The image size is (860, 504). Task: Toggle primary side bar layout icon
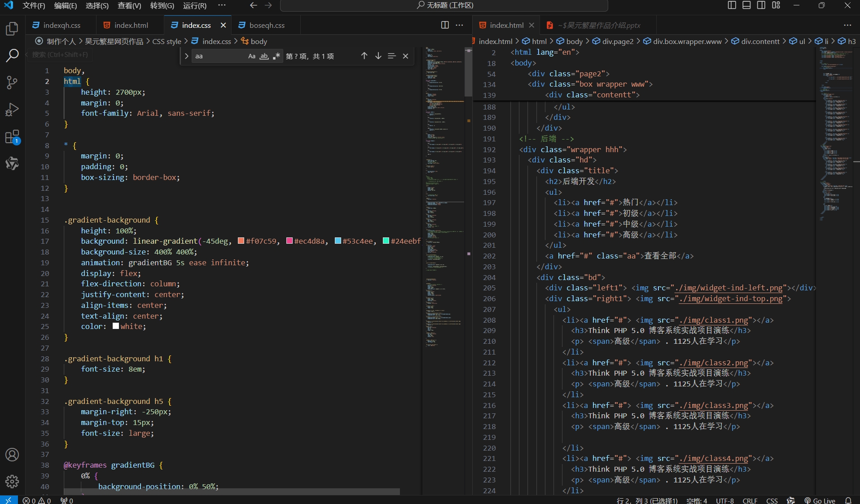[732, 5]
